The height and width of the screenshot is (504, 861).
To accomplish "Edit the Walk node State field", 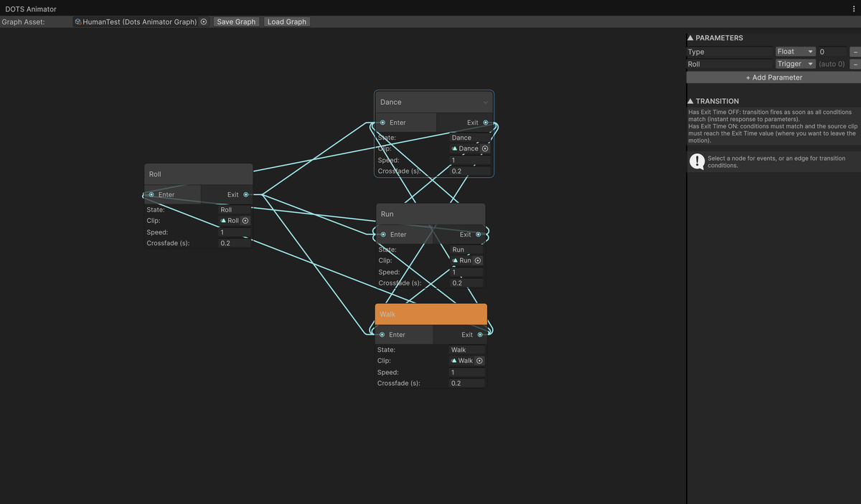I will tap(467, 350).
